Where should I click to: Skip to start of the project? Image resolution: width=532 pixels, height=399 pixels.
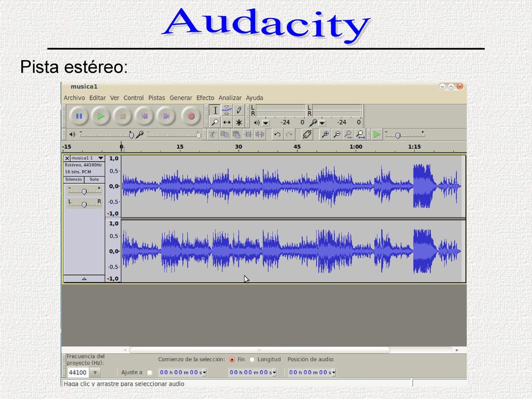[144, 116]
